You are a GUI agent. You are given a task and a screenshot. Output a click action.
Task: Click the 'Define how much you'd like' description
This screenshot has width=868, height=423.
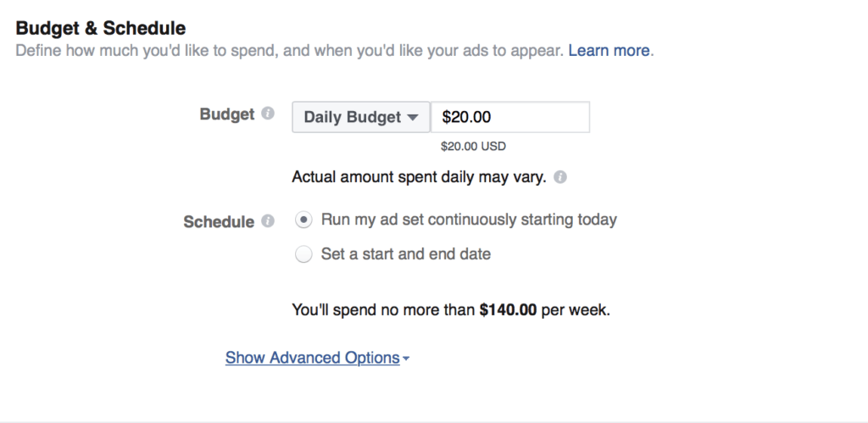290,51
